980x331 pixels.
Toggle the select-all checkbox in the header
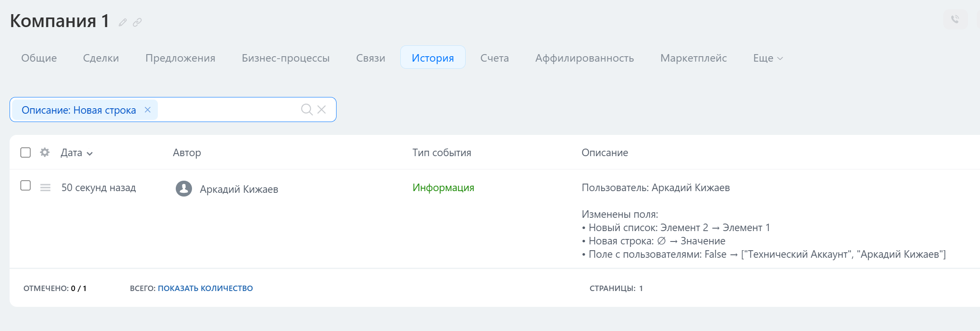(25, 152)
